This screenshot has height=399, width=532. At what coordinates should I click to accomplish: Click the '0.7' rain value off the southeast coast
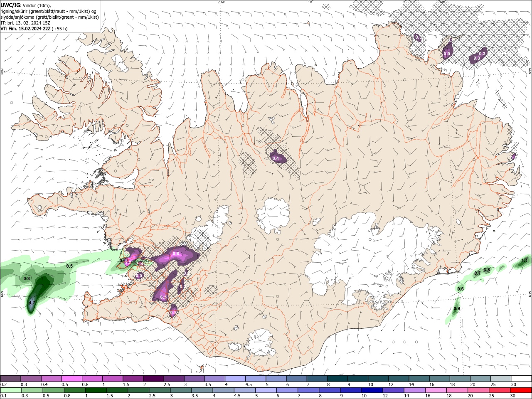[x=478, y=273]
